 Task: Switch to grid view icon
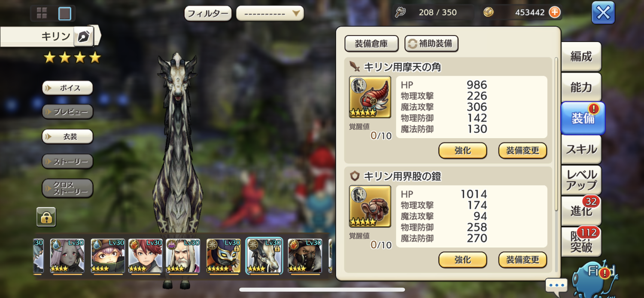click(42, 13)
